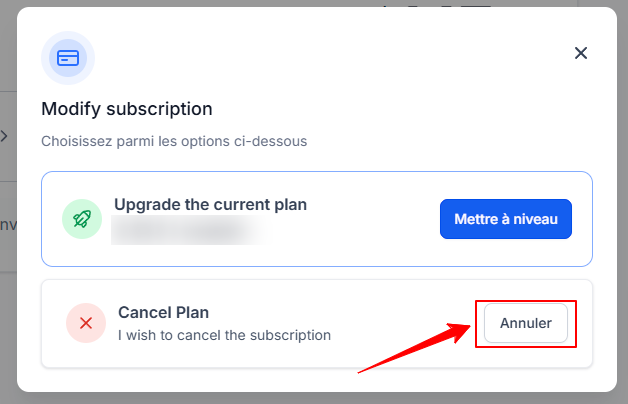Click the Modify subscription heading
This screenshot has height=404, width=628.
(x=127, y=109)
